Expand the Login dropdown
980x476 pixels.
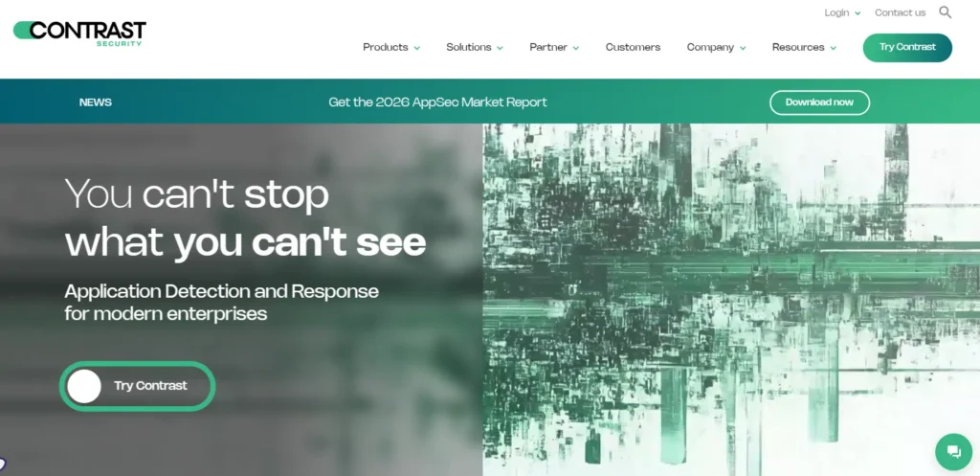(842, 12)
